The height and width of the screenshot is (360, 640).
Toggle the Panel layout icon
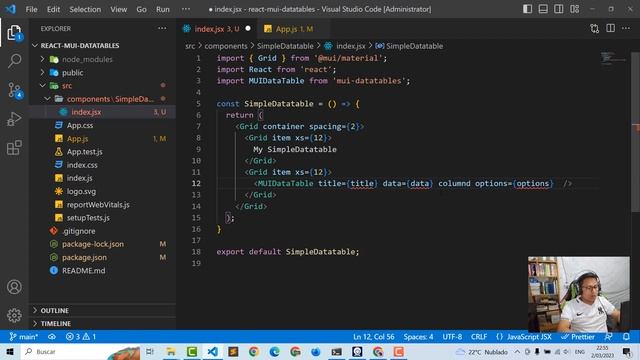click(x=543, y=9)
